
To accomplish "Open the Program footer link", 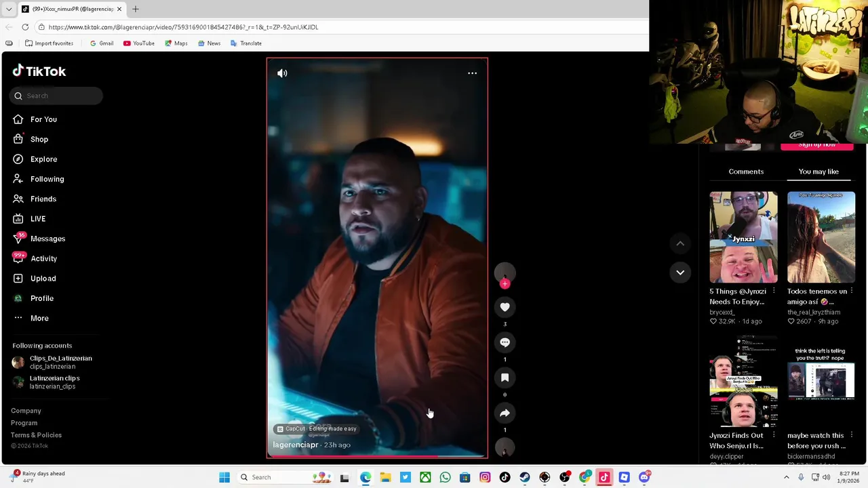I will [24, 423].
